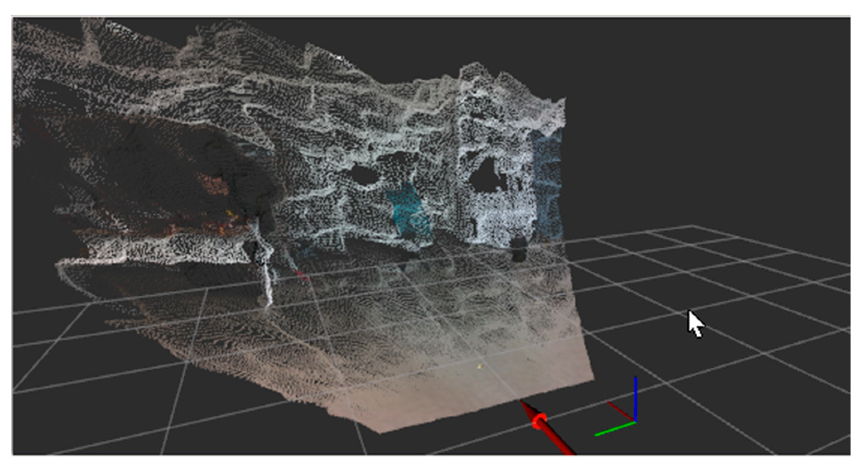This screenshot has width=868, height=470.
Task: Select the dark box object near the right wall
Action: (x=518, y=249)
